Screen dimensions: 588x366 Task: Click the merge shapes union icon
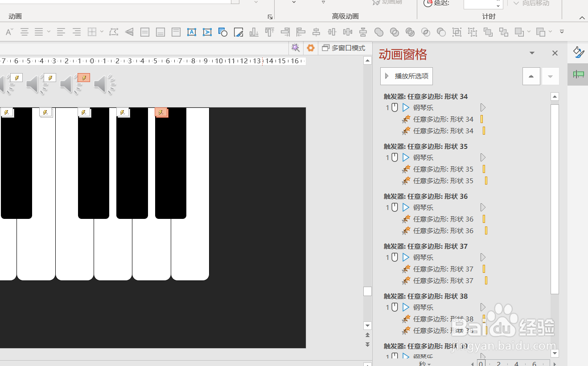point(379,32)
